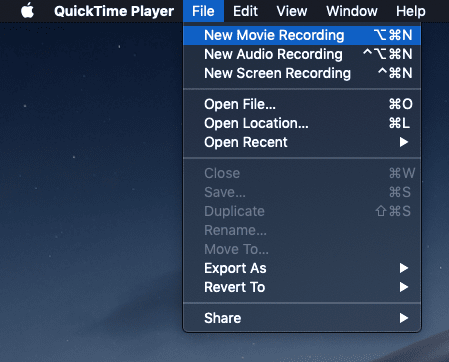Image resolution: width=449 pixels, height=362 pixels.
Task: Open the Window menu
Action: tap(352, 11)
